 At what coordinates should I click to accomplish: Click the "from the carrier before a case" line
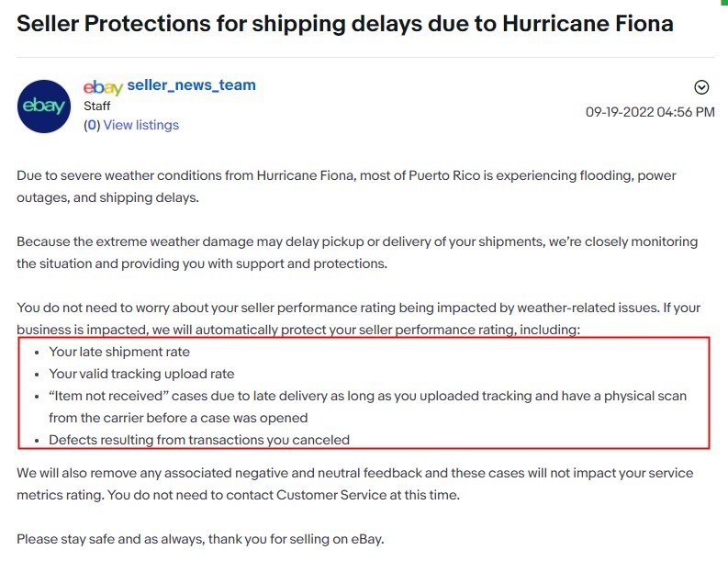pos(178,418)
